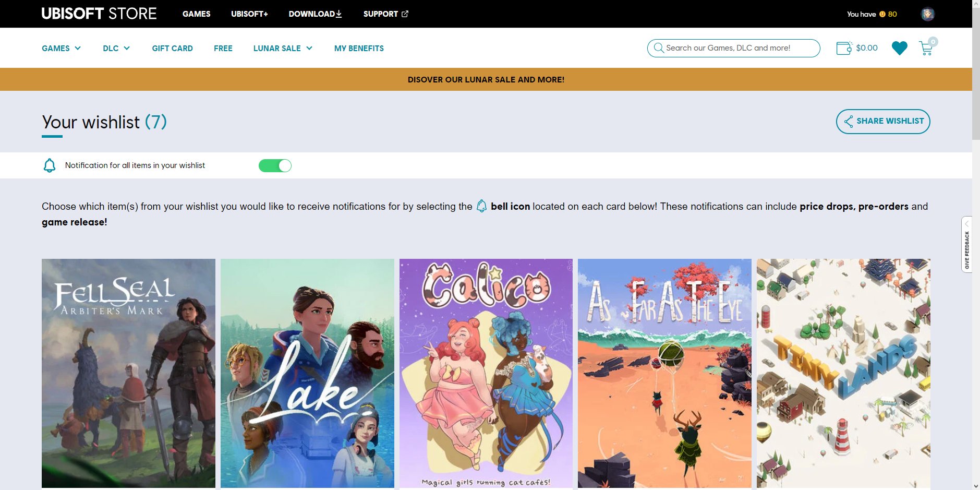Open Ubisoft+ in the top bar
980x490 pixels.
click(x=249, y=14)
